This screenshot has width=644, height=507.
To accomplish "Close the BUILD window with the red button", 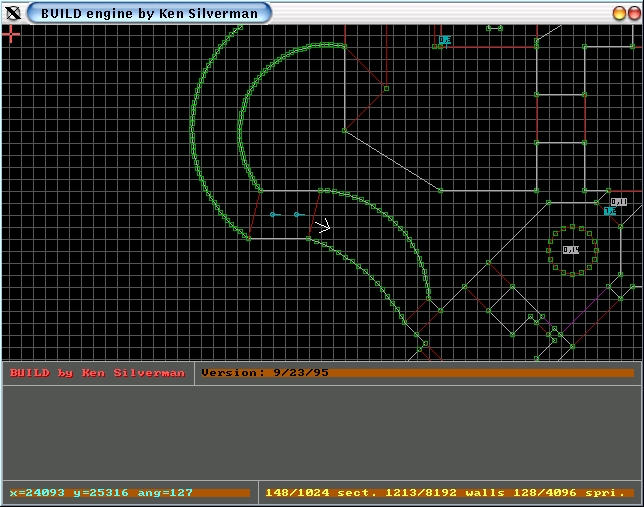I will point(634,13).
